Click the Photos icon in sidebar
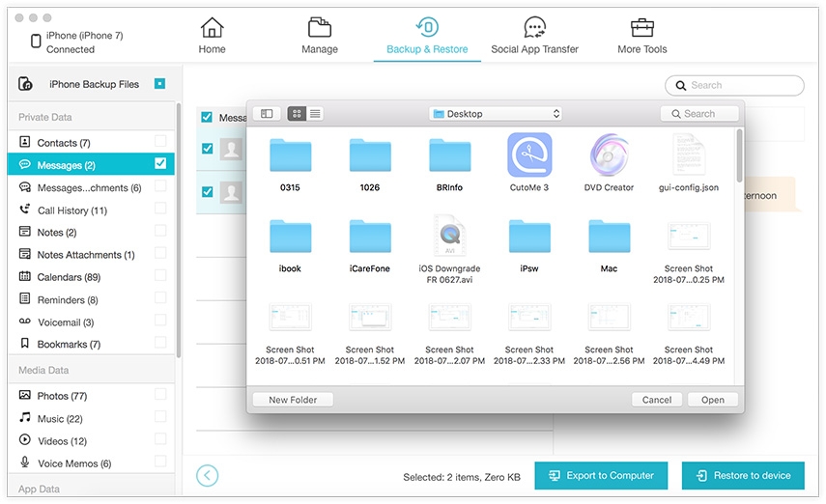The height and width of the screenshot is (504, 826). [25, 395]
